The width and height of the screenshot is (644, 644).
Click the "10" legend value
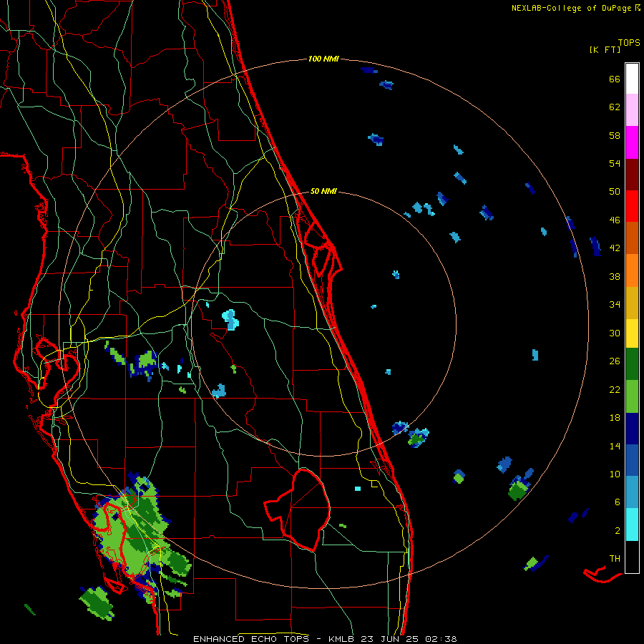(x=615, y=474)
